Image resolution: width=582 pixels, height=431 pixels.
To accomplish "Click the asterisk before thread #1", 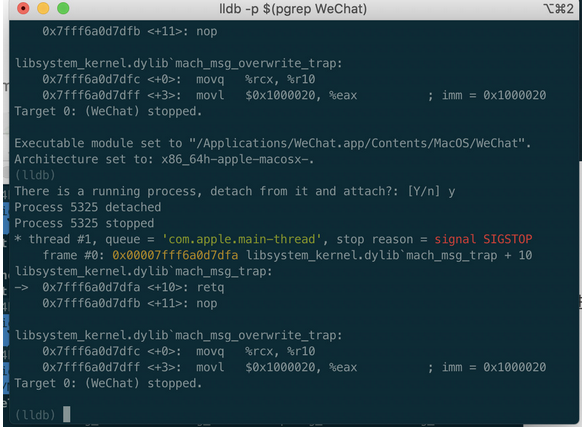I will point(18,238).
